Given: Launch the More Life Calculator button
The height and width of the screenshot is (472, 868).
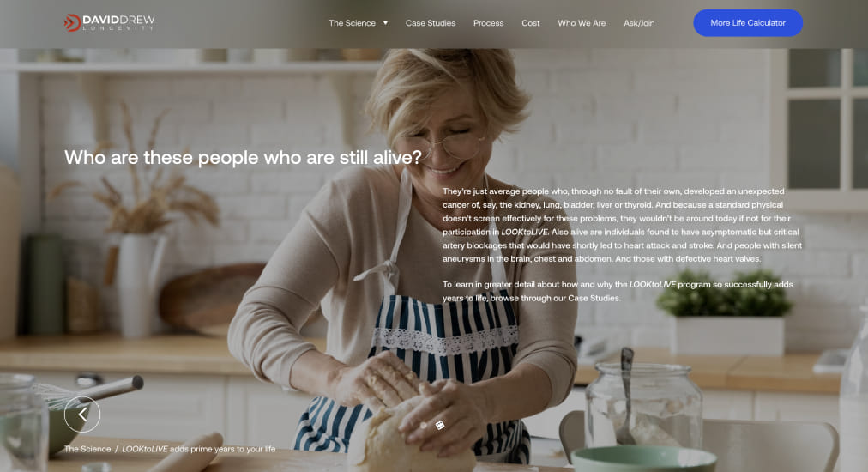Looking at the screenshot, I should coord(748,22).
